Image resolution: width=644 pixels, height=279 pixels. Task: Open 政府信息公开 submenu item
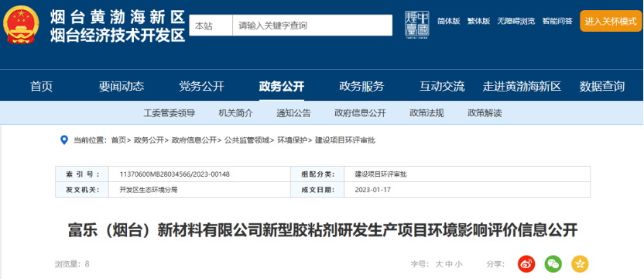360,113
